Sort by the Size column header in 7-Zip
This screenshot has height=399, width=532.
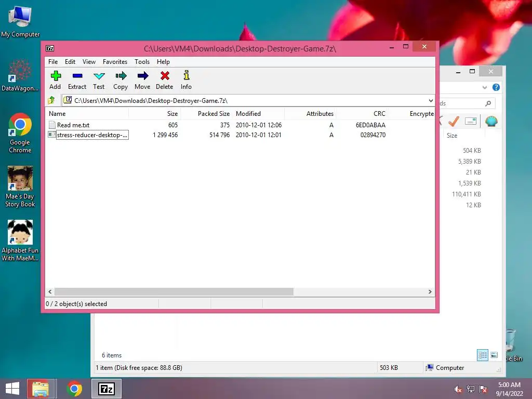[x=155, y=113]
